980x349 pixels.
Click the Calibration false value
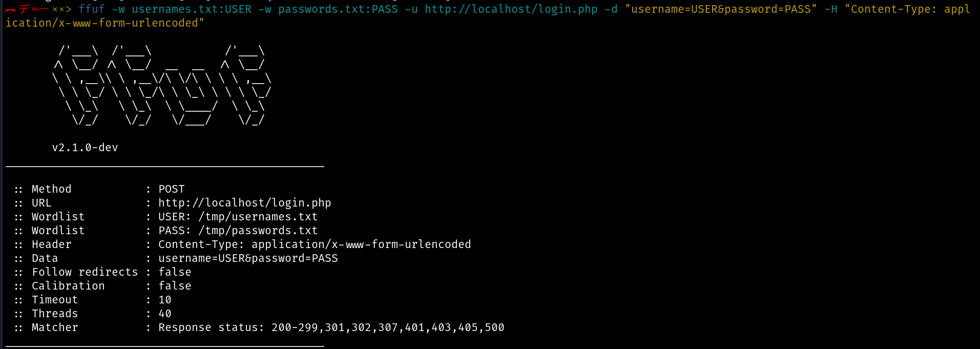coord(175,286)
